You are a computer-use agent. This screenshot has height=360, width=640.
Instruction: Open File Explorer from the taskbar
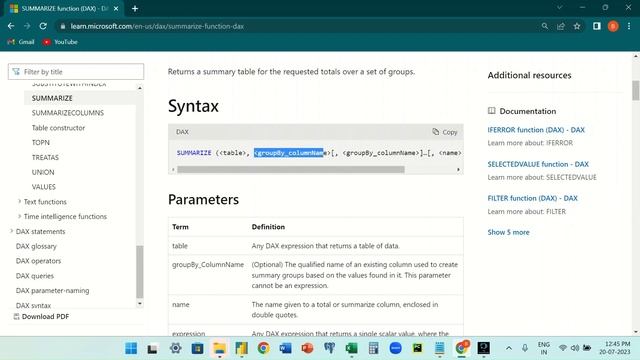pyautogui.click(x=220, y=348)
